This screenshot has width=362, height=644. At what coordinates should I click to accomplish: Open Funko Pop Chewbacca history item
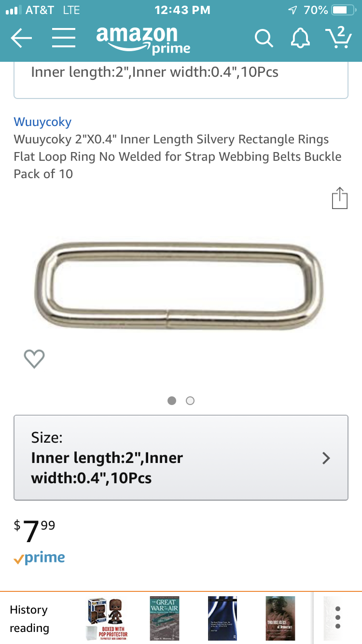point(107,618)
